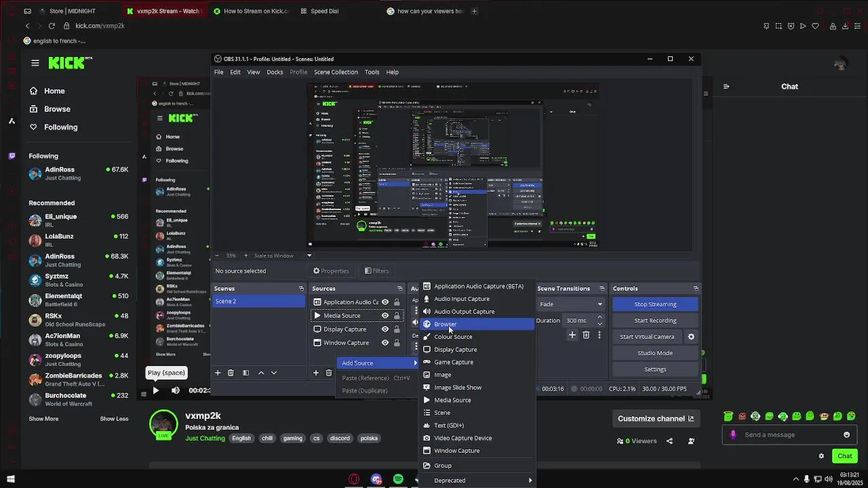Viewport: 868px width, 488px height.
Task: Choose Video Capture Device from menu
Action: (x=477, y=438)
